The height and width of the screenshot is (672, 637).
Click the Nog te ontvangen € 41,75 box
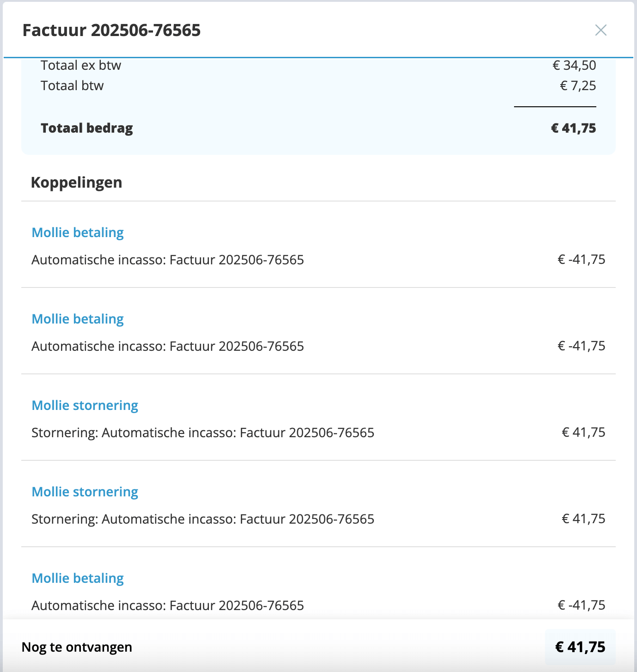click(x=580, y=647)
